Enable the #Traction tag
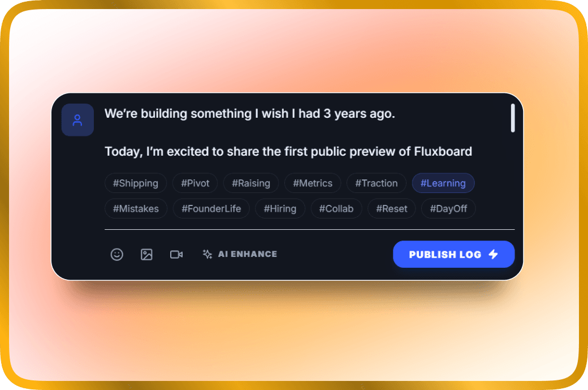The image size is (588, 390). pyautogui.click(x=377, y=183)
